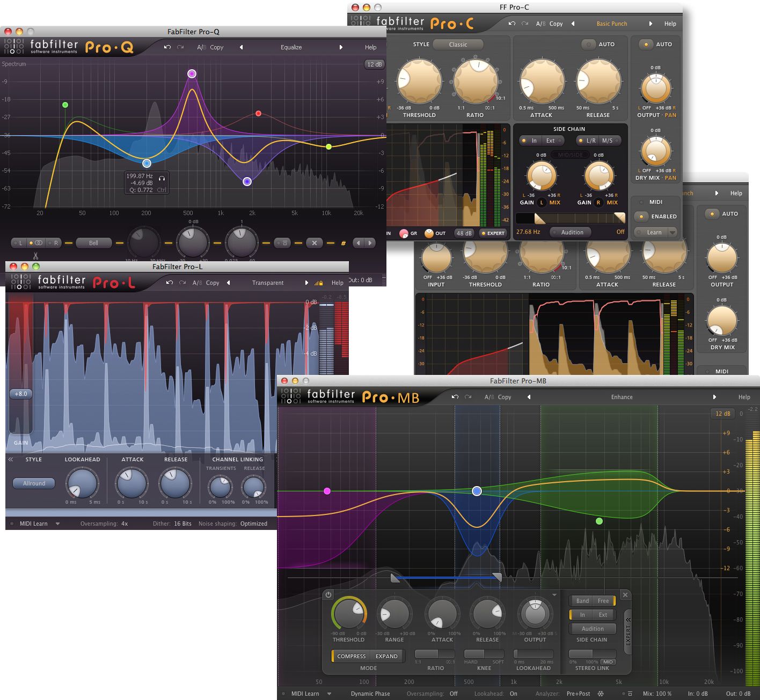Toggle EXPERT mode in Pro-C
The height and width of the screenshot is (700, 760).
[493, 233]
